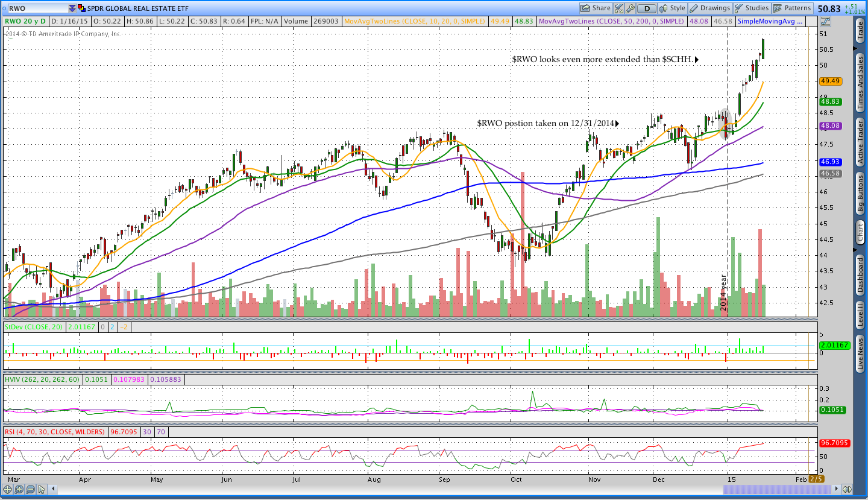Open the Patterns menu
This screenshot has width=868, height=500.
click(x=793, y=8)
